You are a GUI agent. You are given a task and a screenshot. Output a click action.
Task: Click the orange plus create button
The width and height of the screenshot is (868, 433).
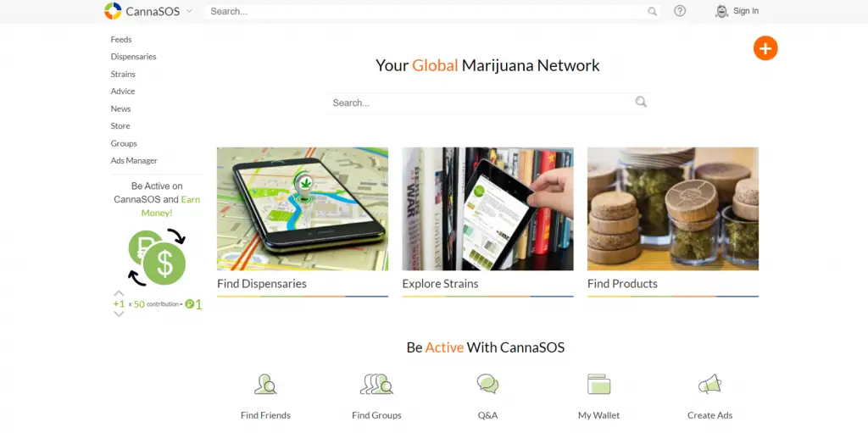765,48
